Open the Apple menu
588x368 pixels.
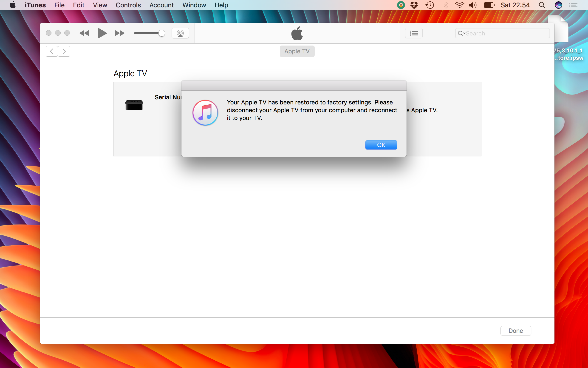pyautogui.click(x=13, y=5)
